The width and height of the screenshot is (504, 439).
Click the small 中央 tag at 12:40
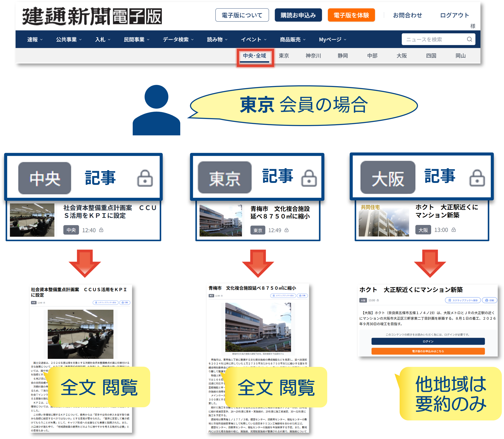tap(71, 230)
